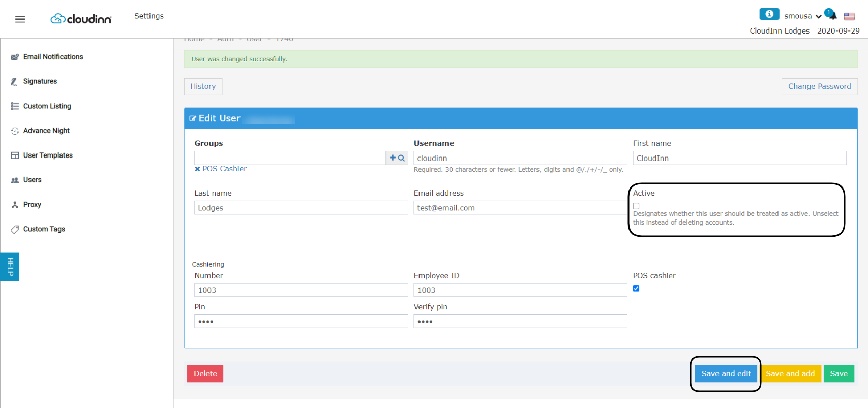Screen dimensions: 868x408
Task: Expand the smousa user dropdown
Action: [803, 16]
